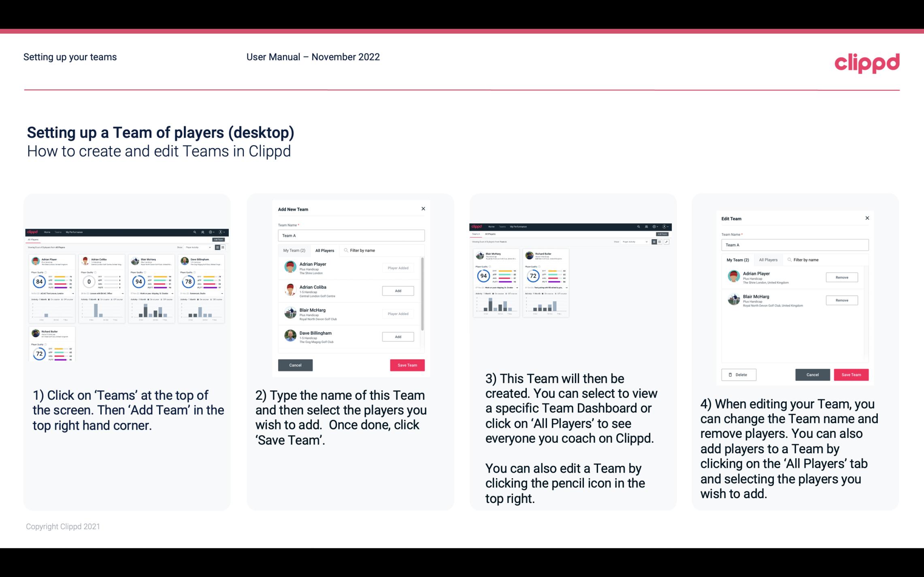Click Add button next to Dave Billingham
This screenshot has width=924, height=577.
coord(398,336)
